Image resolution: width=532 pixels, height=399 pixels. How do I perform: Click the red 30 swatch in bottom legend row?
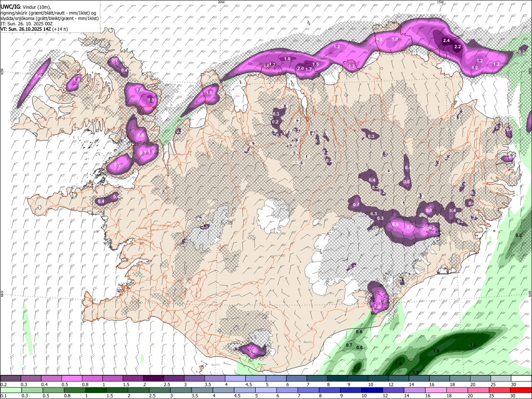coord(521,390)
